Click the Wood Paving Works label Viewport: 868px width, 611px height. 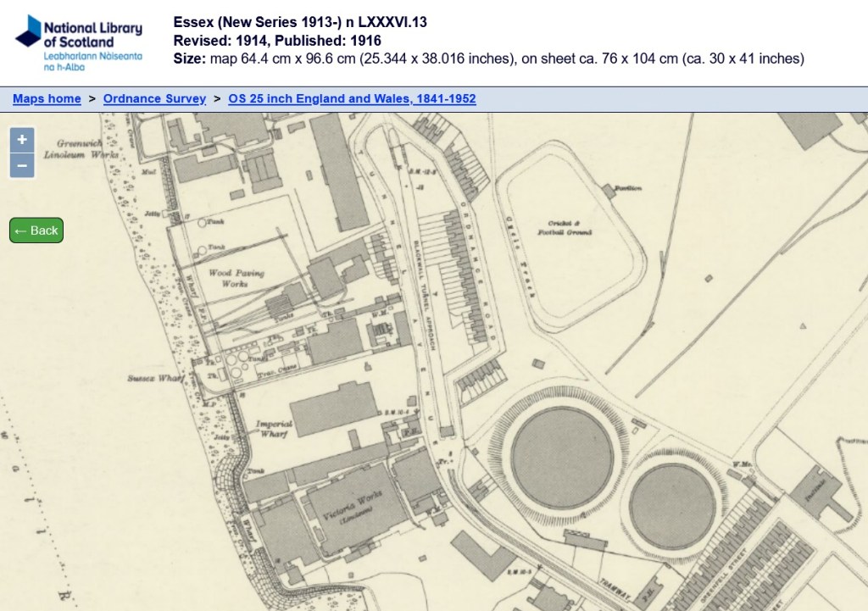point(236,279)
